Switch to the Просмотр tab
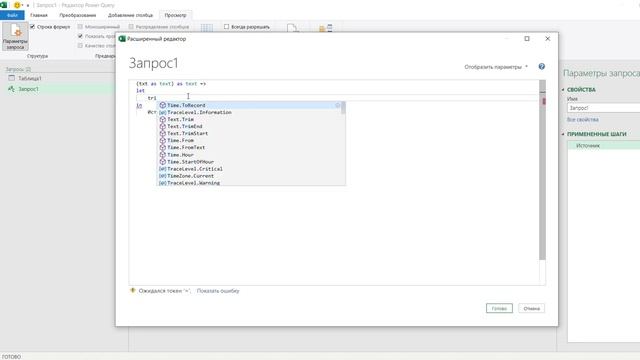This screenshot has height=360, width=640. 176,15
